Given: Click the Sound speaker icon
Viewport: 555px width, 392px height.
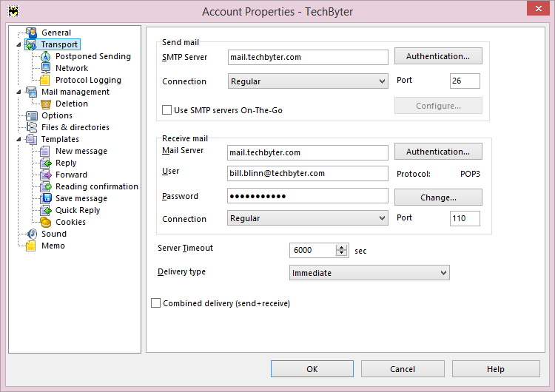Looking at the screenshot, I should tap(32, 234).
